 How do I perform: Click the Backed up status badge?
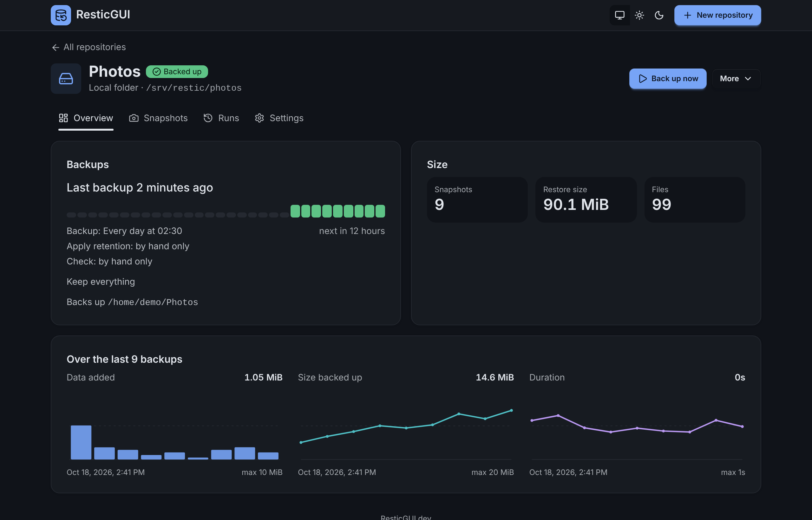click(x=177, y=72)
